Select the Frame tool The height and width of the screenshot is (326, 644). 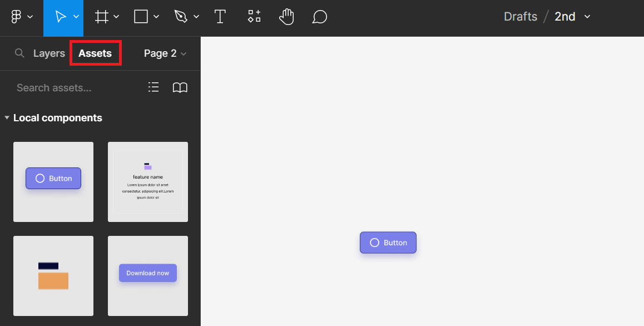pyautogui.click(x=102, y=17)
